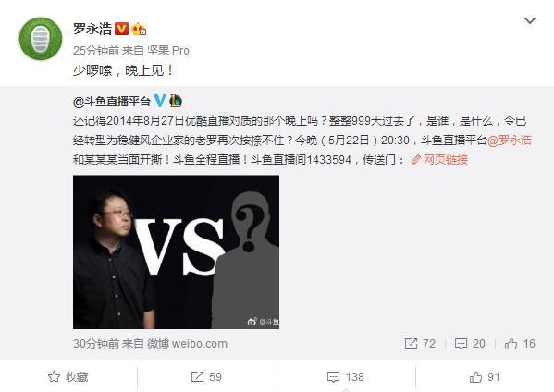Enlarge the VS promotional image
The height and width of the screenshot is (392, 554).
[x=176, y=251]
